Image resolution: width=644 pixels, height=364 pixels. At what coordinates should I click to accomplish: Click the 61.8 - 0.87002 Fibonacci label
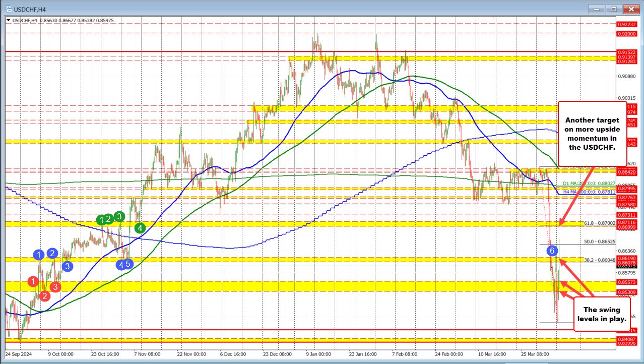(600, 222)
